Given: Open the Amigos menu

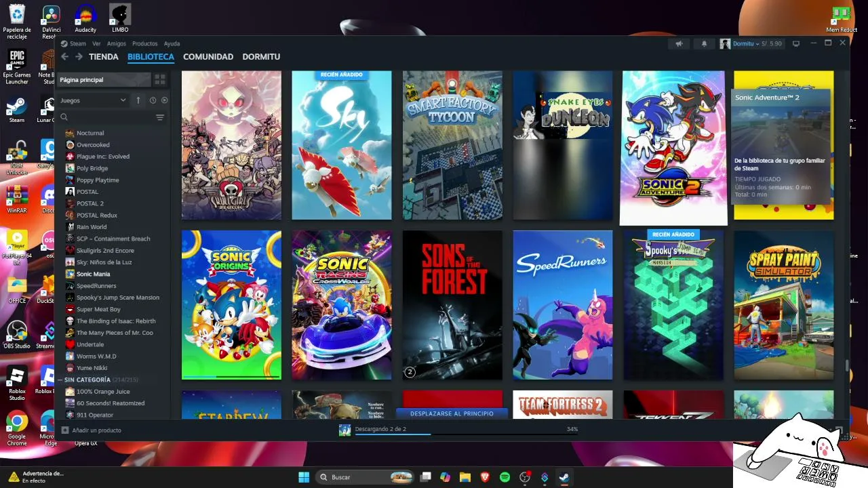Looking at the screenshot, I should [x=116, y=44].
